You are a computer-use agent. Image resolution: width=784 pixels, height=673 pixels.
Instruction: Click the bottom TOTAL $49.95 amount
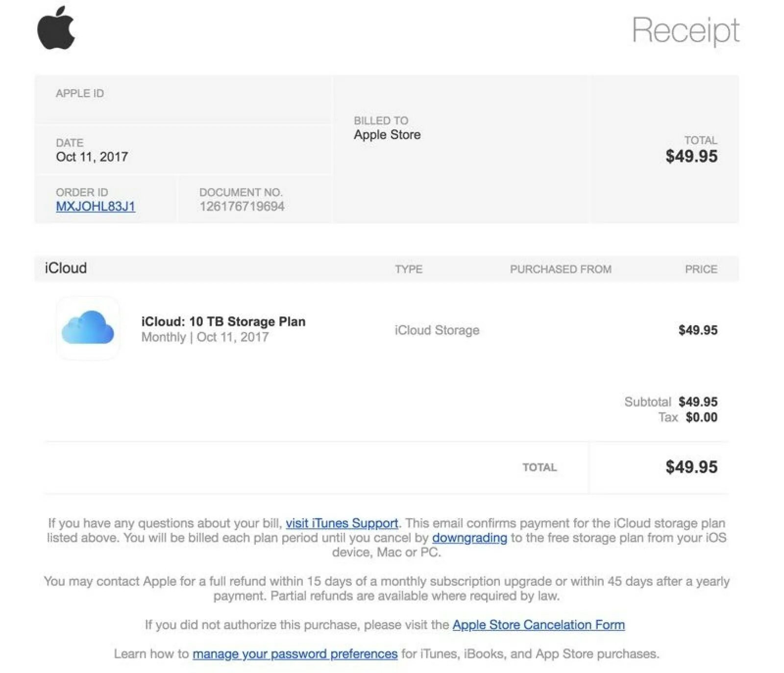point(691,467)
